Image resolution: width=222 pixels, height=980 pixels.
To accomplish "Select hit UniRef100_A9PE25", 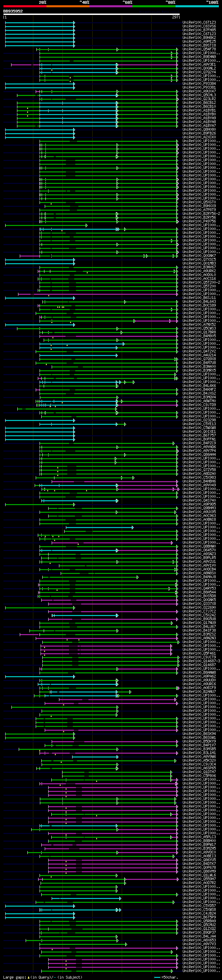I will tap(199, 41).
